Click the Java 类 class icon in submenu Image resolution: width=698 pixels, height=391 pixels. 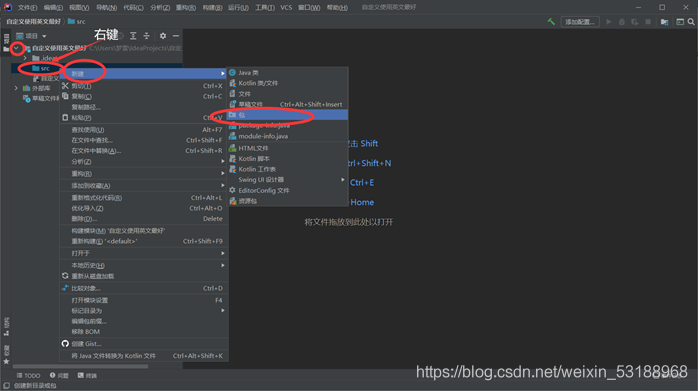coord(232,72)
